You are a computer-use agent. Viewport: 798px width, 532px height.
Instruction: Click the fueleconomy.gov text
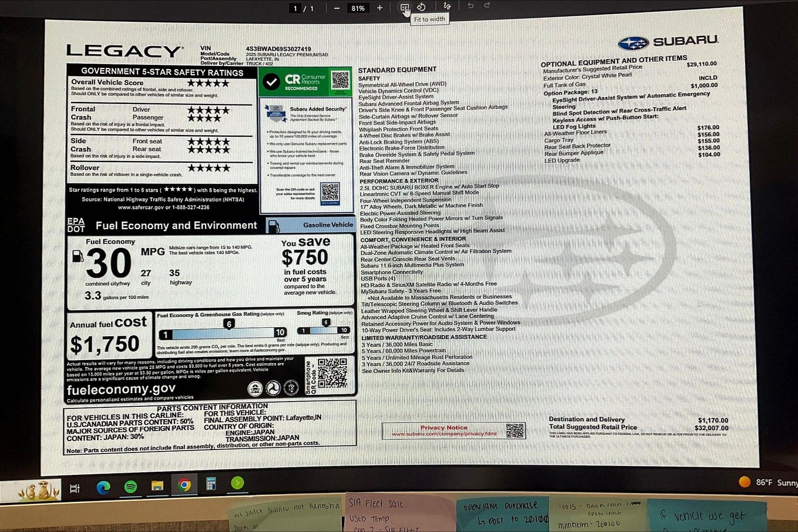pyautogui.click(x=121, y=390)
